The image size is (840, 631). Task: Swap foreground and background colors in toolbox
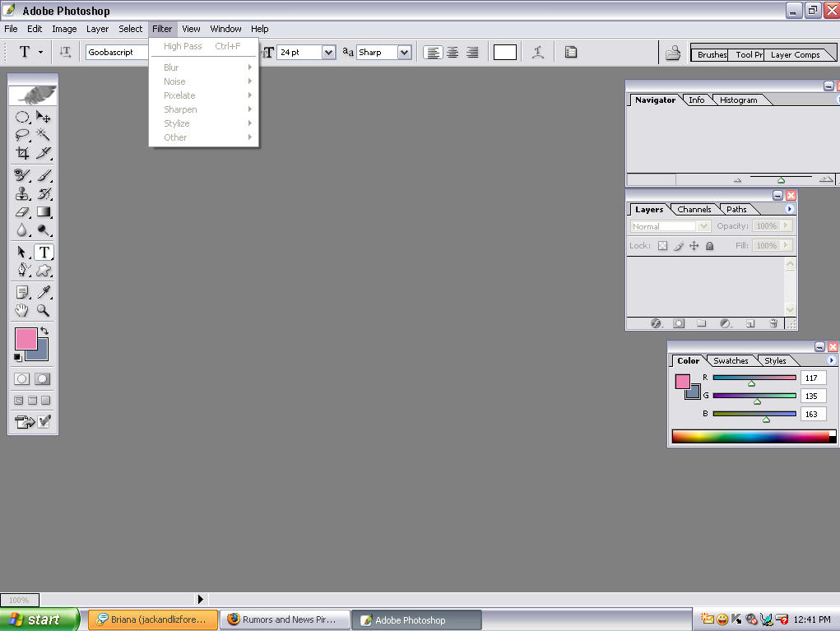(x=44, y=331)
